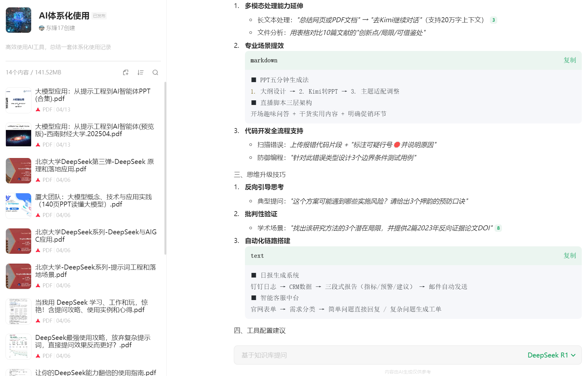Viewport: 588px width, 376px height.
Task: Click the 批判性验证 heading
Action: click(x=261, y=214)
